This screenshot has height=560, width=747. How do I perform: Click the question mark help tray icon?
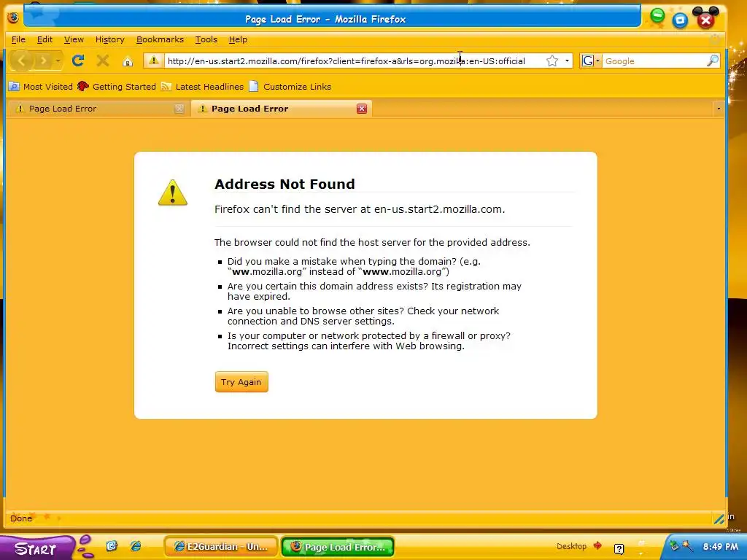click(x=619, y=549)
